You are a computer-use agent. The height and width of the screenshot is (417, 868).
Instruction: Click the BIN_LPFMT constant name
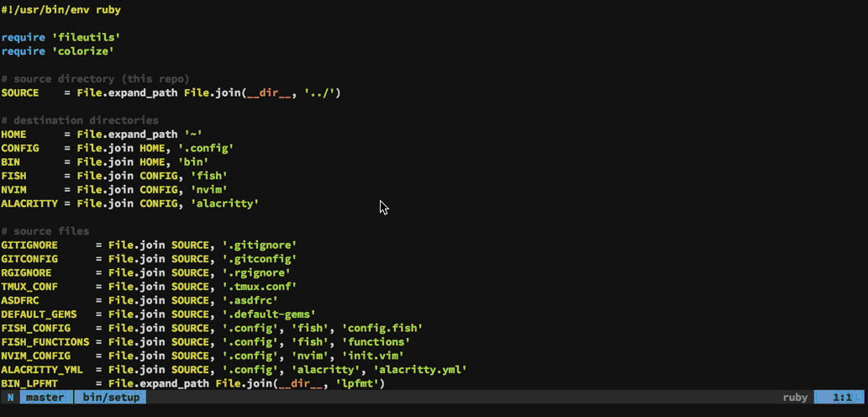click(x=29, y=383)
